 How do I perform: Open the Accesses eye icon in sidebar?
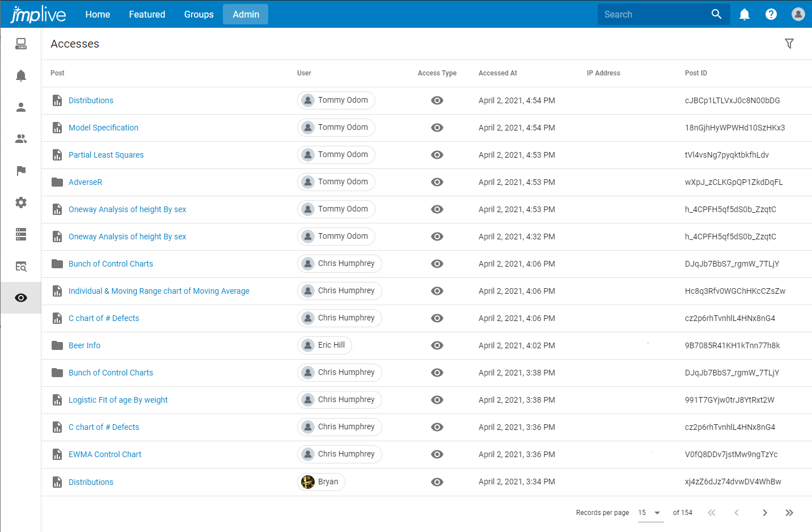click(21, 298)
